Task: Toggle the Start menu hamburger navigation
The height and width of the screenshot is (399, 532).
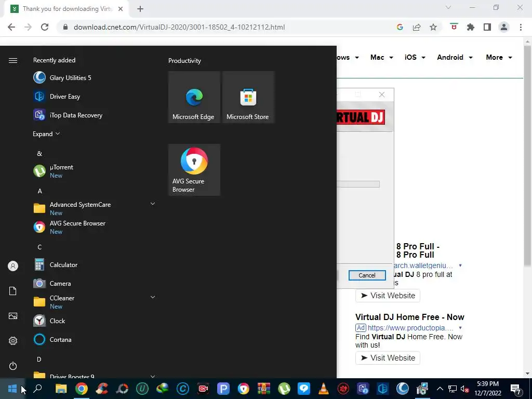Action: 13,60
